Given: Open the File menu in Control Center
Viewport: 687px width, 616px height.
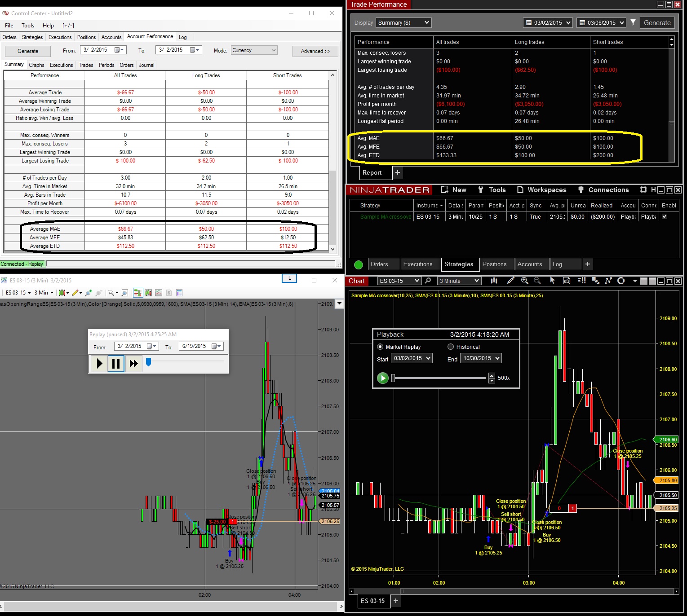Looking at the screenshot, I should [9, 26].
